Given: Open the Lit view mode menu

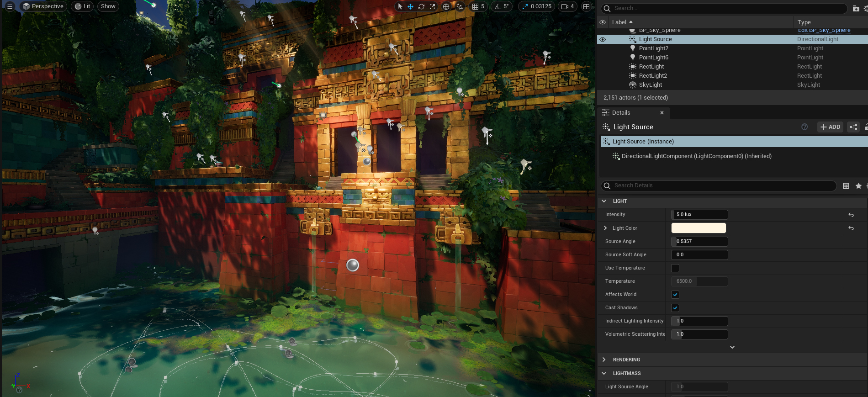Looking at the screenshot, I should [83, 6].
